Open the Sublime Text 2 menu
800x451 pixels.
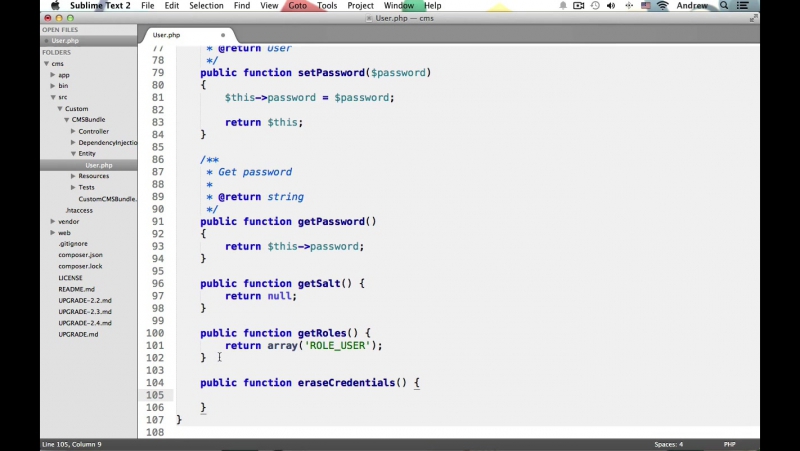(100, 6)
